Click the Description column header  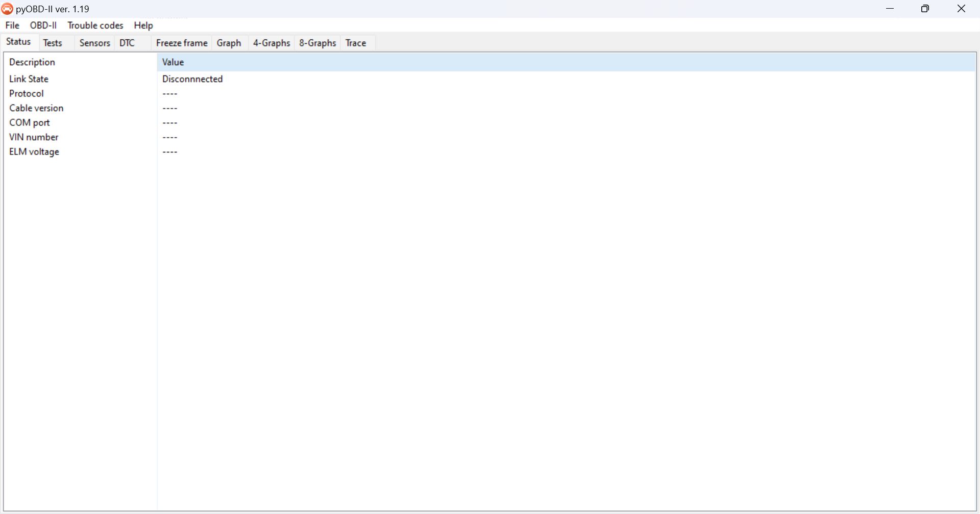[x=32, y=62]
